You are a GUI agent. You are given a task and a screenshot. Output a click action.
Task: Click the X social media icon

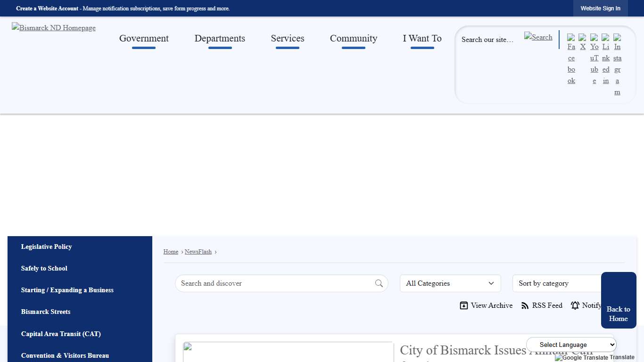click(583, 47)
